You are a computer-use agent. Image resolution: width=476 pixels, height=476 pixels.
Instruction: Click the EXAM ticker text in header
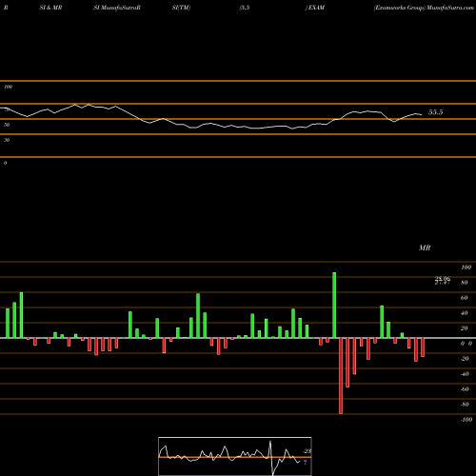coord(316,8)
